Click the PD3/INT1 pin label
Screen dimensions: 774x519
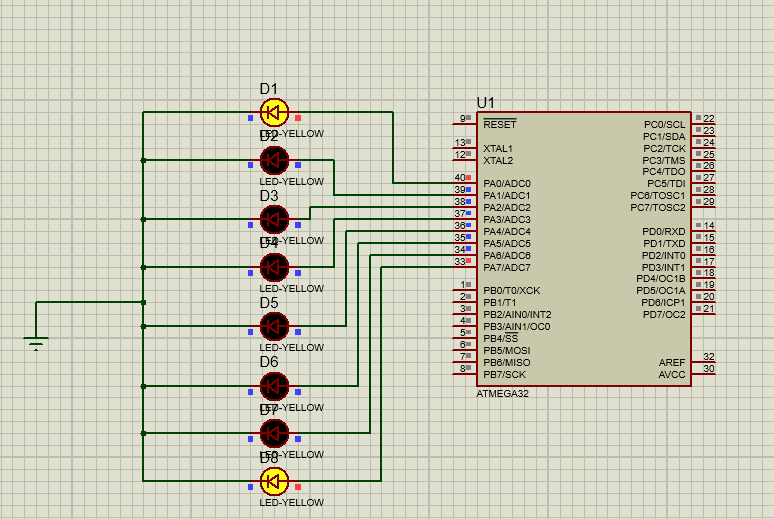[663, 268]
